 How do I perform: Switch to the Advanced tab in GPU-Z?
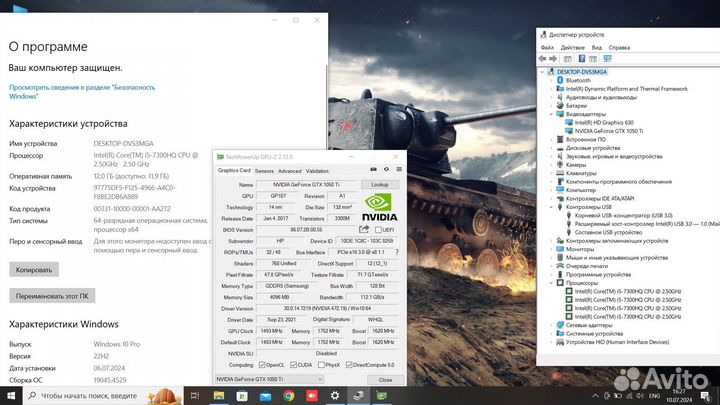290,171
